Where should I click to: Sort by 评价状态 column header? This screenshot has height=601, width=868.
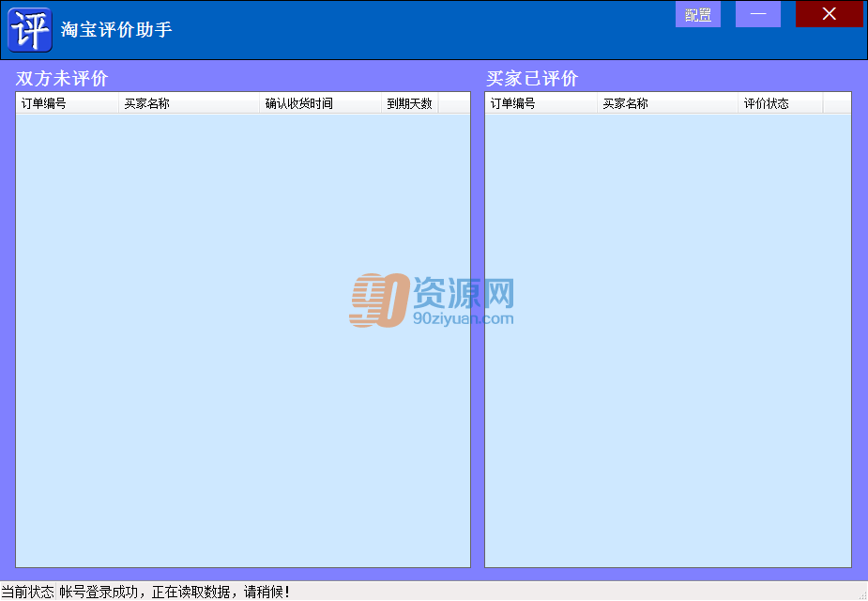tap(780, 103)
